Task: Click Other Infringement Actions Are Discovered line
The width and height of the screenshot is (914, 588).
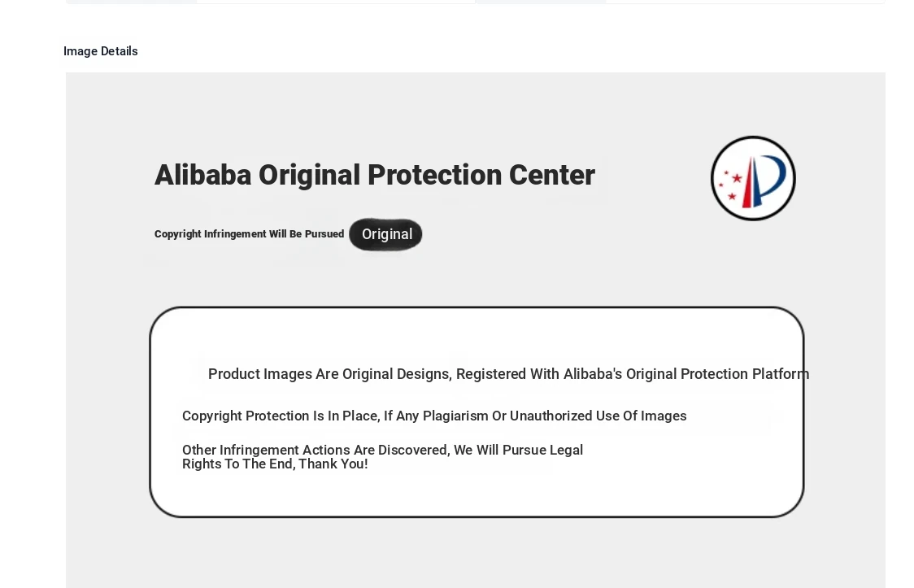Action: 382,450
